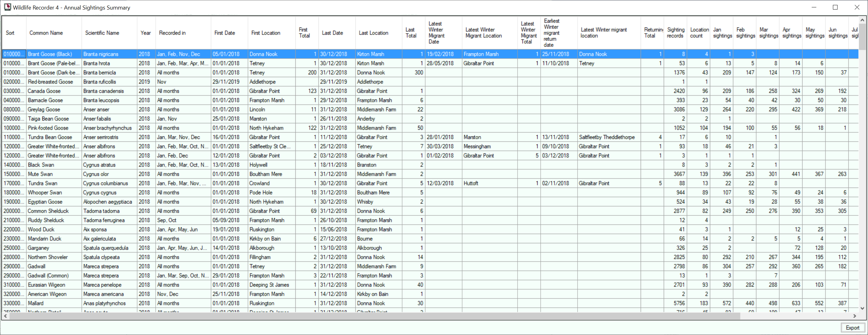Viewport: 868px width, 335px height.
Task: Select the Brant Goose (Black) row
Action: [x=430, y=54]
